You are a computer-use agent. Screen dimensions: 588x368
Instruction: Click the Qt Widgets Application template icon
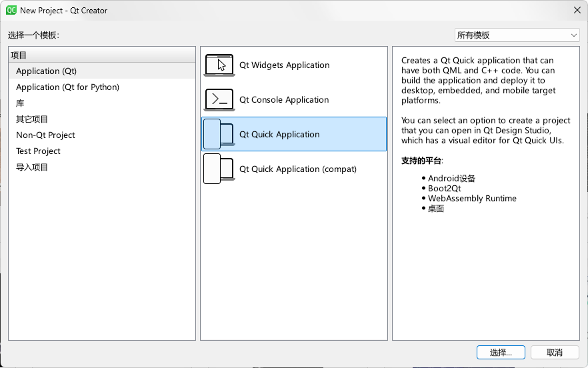click(219, 65)
